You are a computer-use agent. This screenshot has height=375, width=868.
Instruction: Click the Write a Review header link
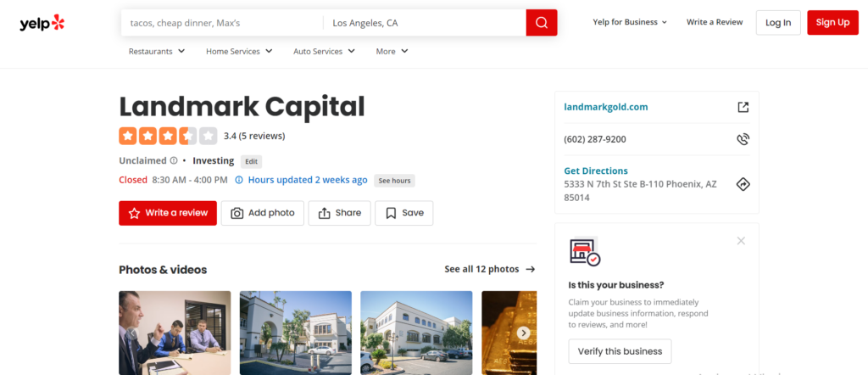pyautogui.click(x=715, y=22)
